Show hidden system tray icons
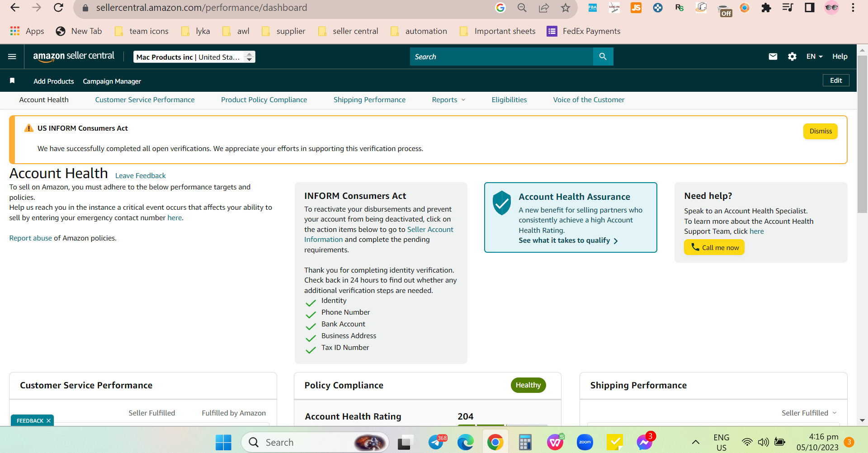Image resolution: width=868 pixels, height=453 pixels. click(696, 442)
